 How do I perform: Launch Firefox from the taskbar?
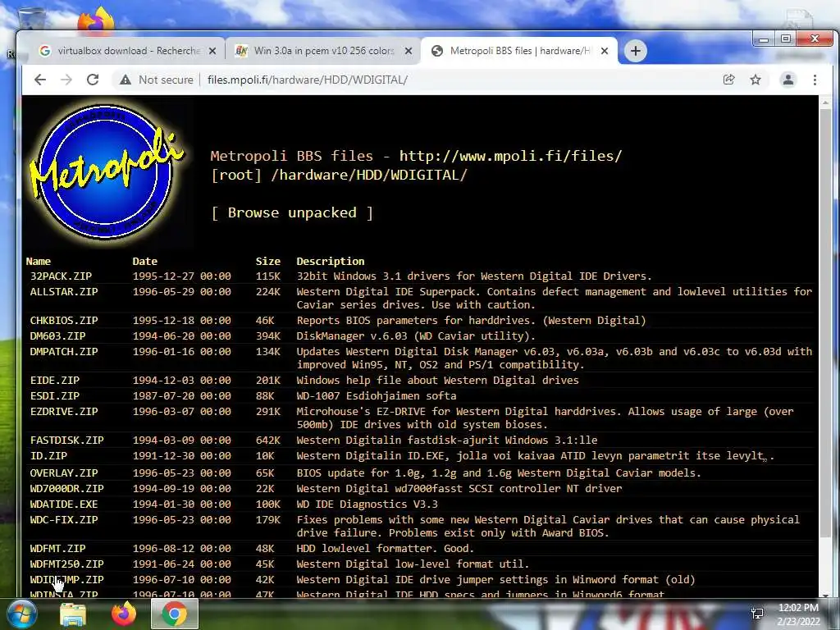coord(124,614)
